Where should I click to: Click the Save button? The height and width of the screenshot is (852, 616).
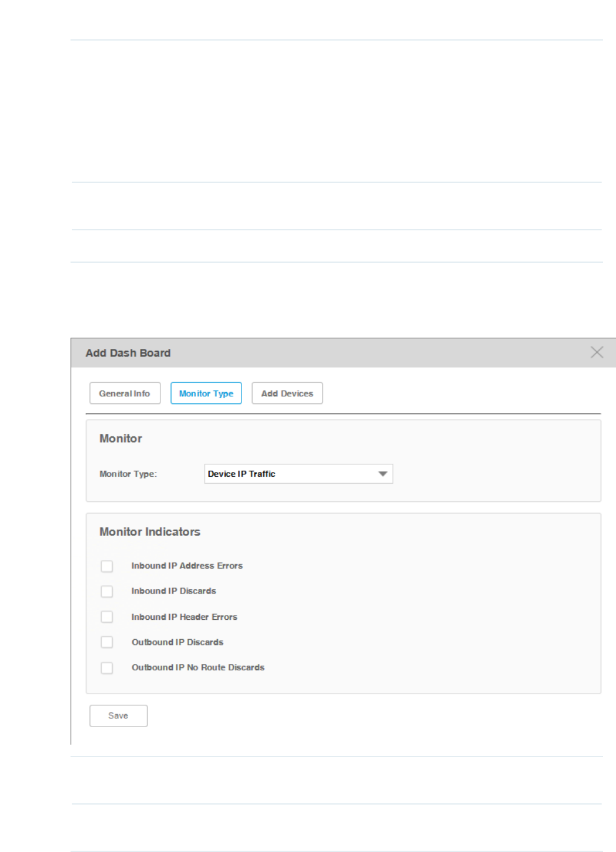[119, 716]
